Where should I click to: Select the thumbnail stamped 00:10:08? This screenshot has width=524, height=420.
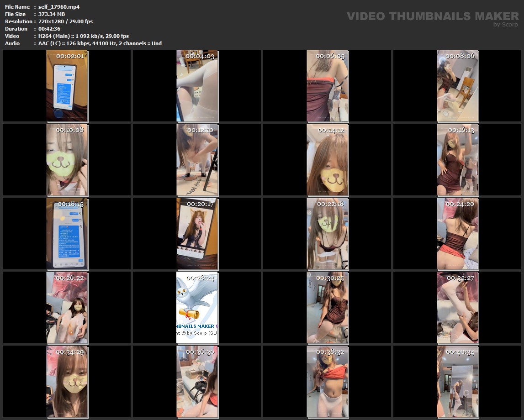click(67, 160)
